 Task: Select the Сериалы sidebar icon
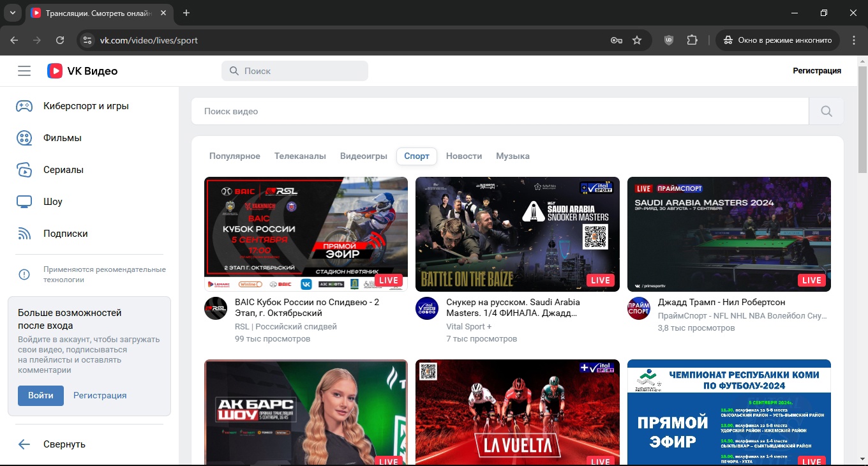pos(24,170)
